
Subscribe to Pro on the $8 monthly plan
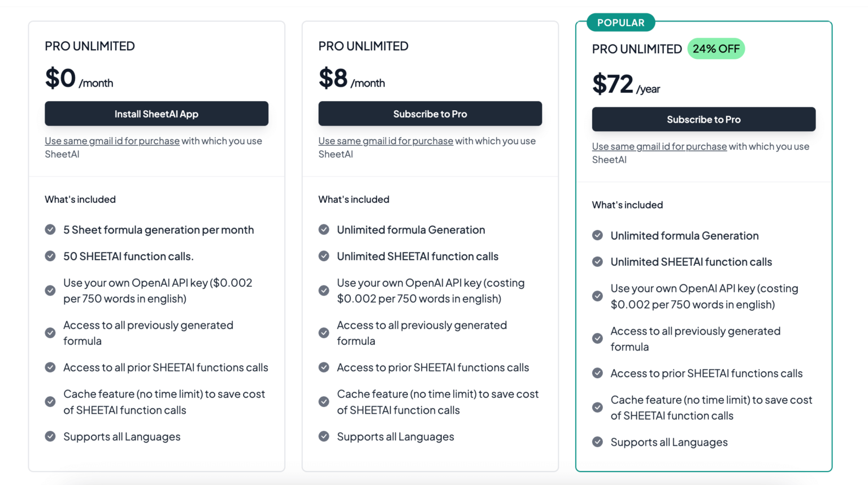(430, 114)
